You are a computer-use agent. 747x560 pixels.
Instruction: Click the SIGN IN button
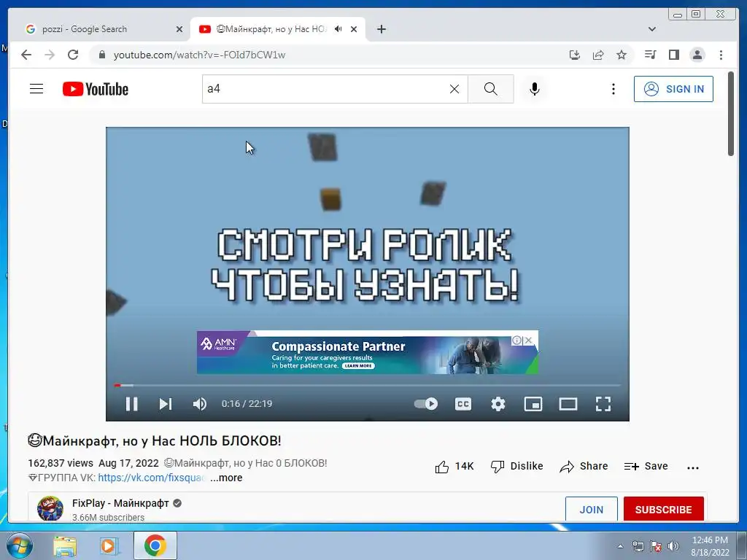pos(673,89)
